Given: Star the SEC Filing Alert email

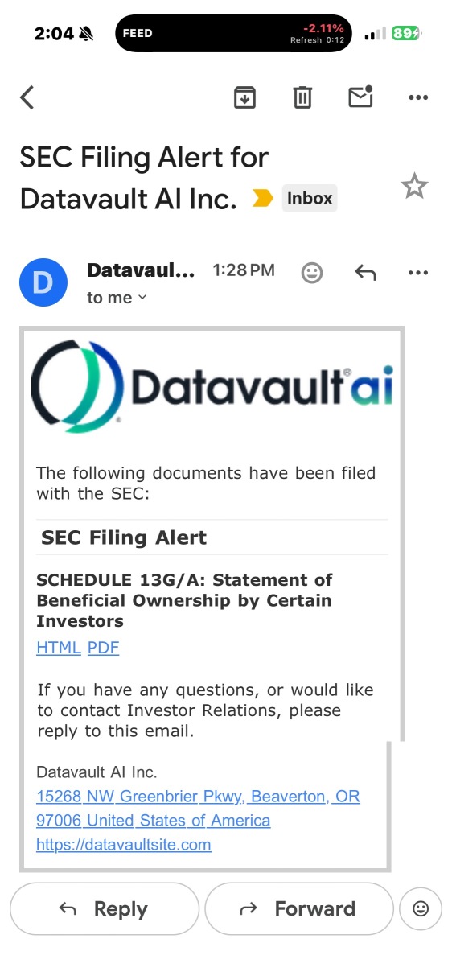Looking at the screenshot, I should coord(414,187).
